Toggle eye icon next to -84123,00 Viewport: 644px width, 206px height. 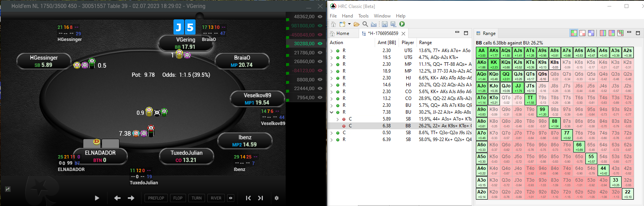click(x=320, y=71)
